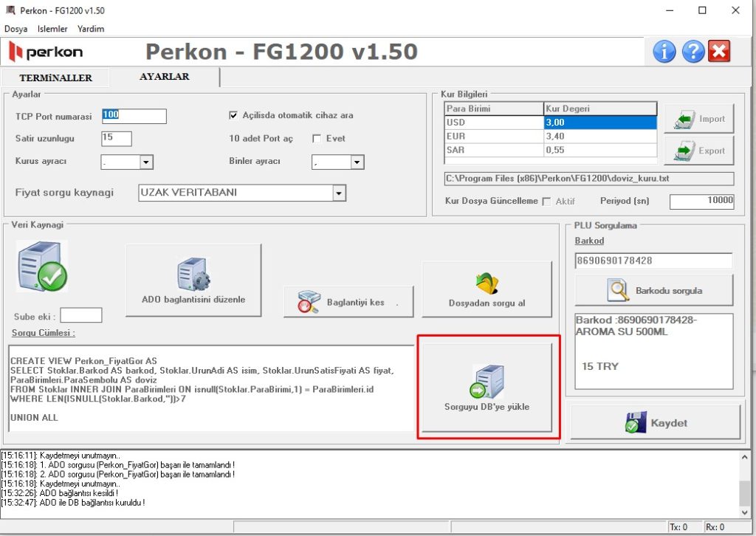The width and height of the screenshot is (756, 536).
Task: Select the AYARLAR tab
Action: [165, 77]
